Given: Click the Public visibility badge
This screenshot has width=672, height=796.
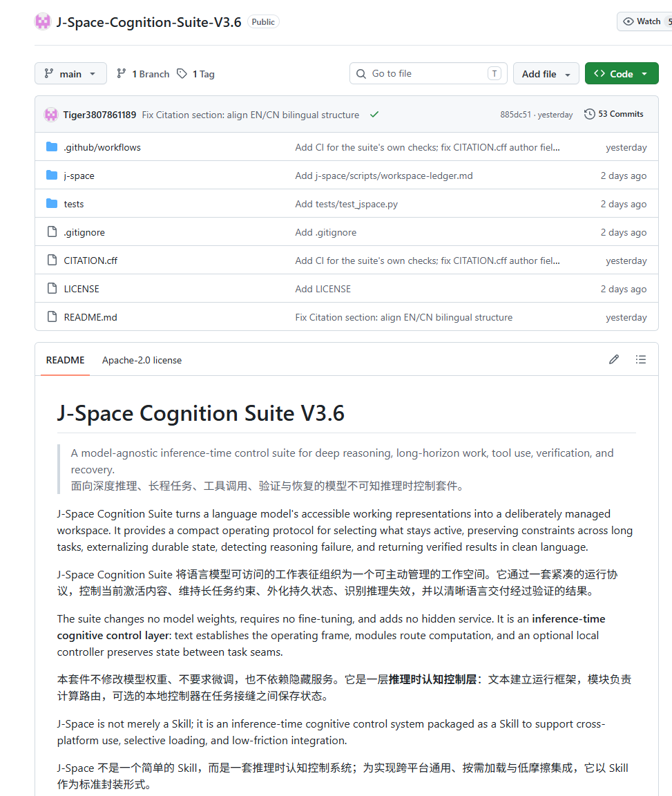Looking at the screenshot, I should pyautogui.click(x=263, y=22).
